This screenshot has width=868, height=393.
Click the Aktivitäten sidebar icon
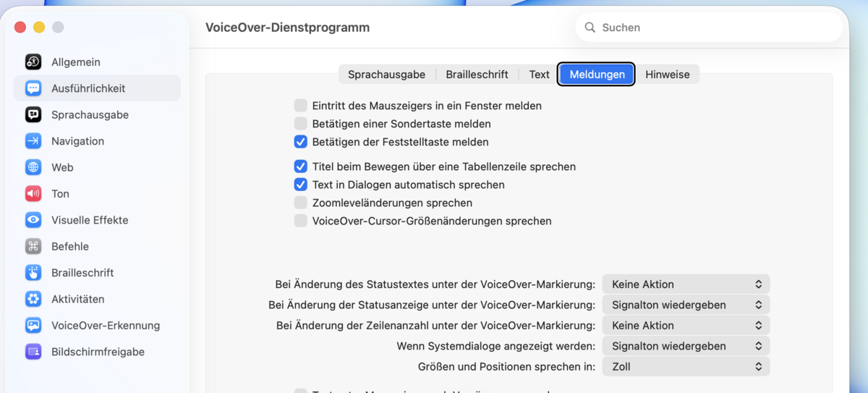33,299
